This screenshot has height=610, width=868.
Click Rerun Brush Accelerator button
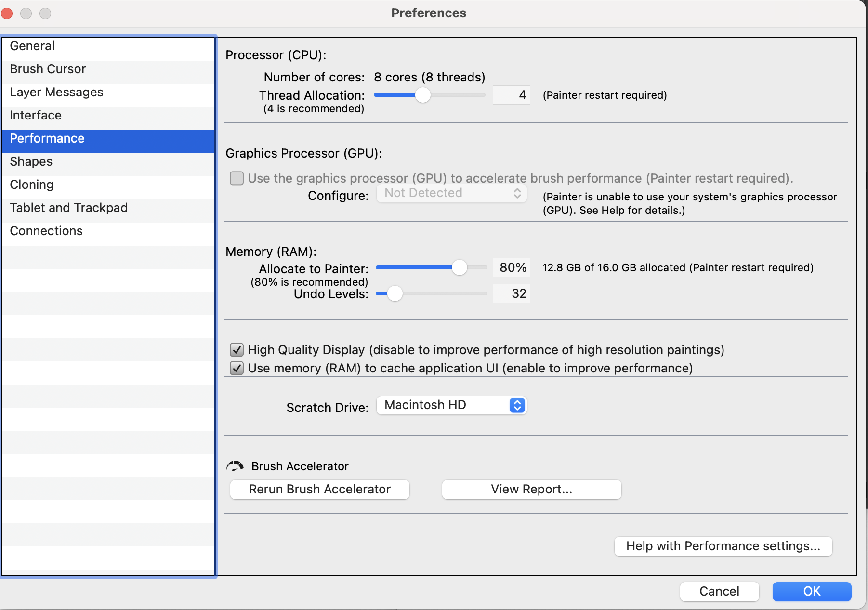pos(319,490)
